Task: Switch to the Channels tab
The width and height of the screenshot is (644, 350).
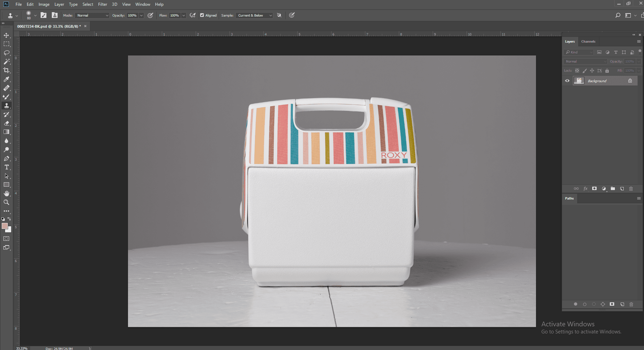Action: [588, 42]
